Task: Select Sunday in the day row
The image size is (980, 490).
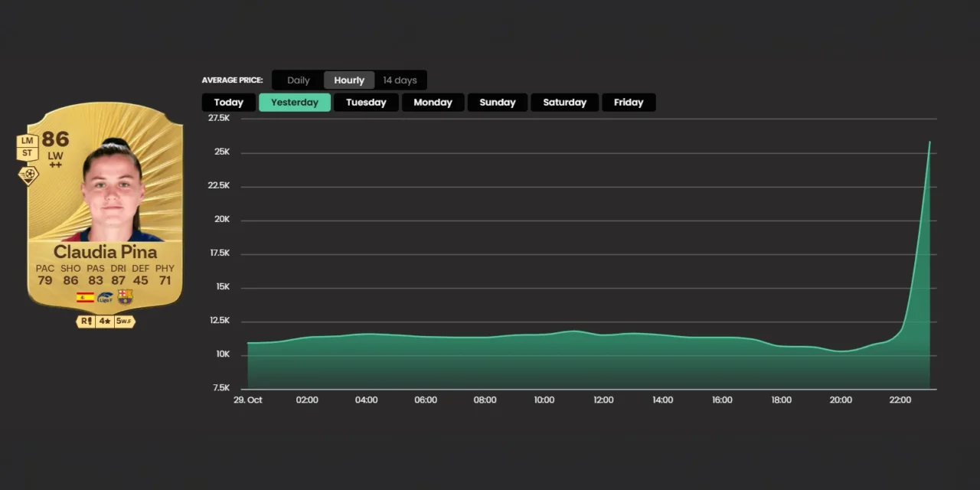Action: point(497,102)
